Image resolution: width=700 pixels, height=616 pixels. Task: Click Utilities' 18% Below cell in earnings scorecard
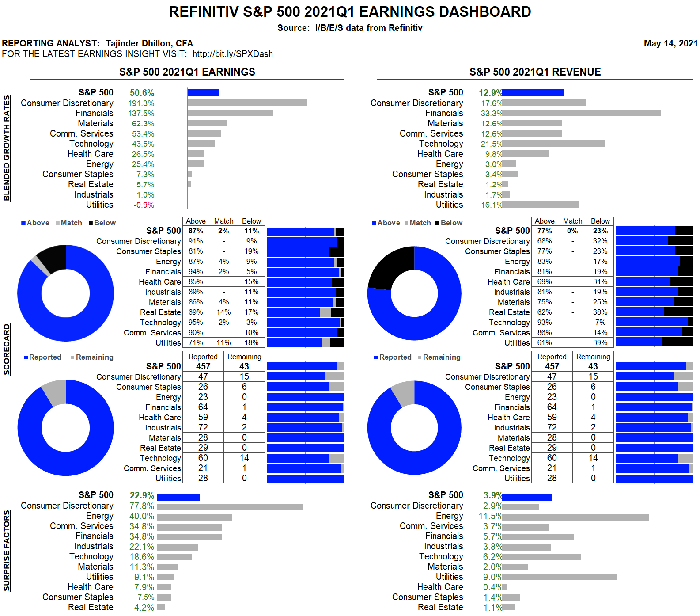tap(252, 342)
